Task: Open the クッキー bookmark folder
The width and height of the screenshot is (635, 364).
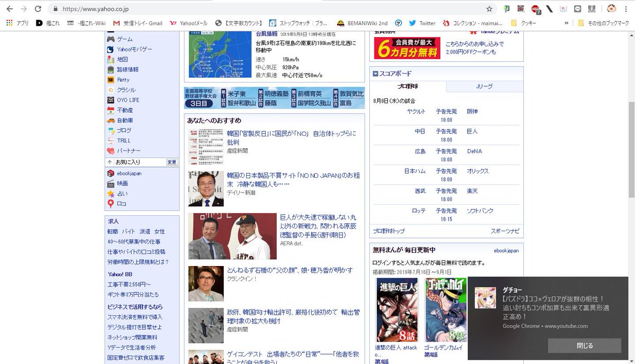Action: click(524, 23)
